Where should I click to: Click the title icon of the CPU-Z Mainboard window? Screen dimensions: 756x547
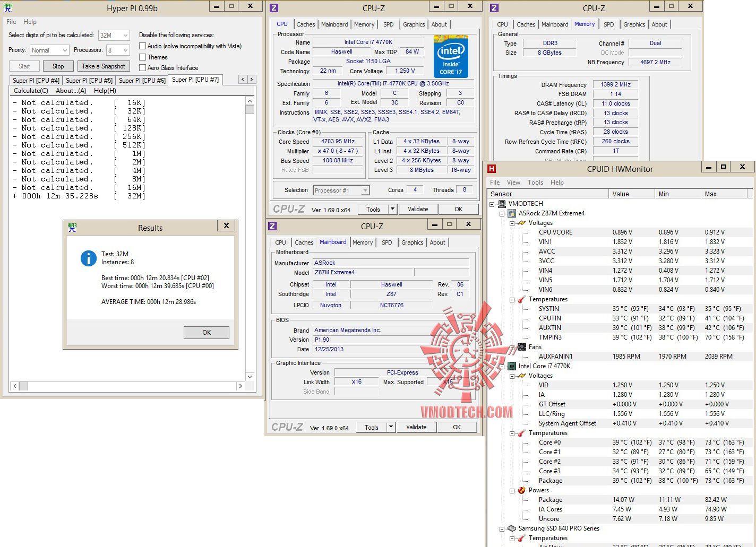(x=272, y=226)
